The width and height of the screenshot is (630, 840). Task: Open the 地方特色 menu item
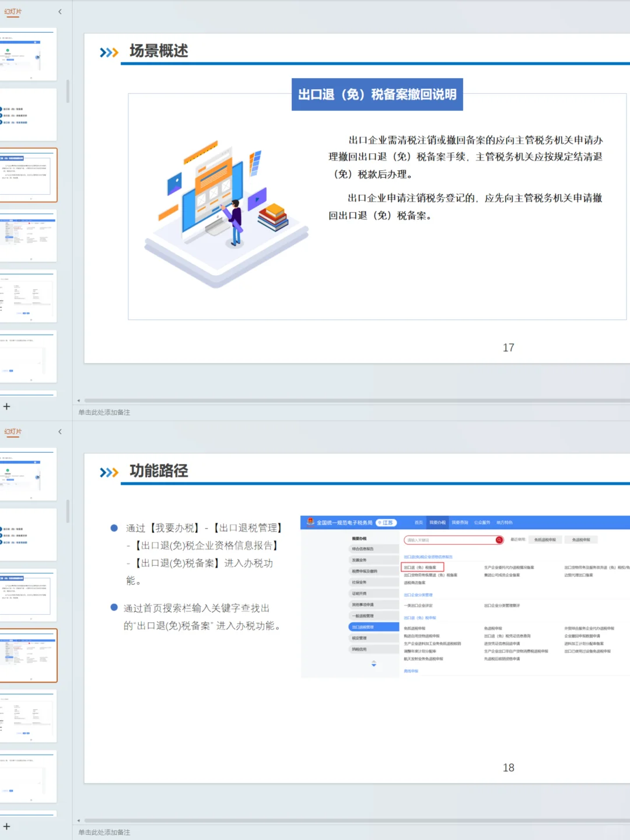(x=503, y=522)
